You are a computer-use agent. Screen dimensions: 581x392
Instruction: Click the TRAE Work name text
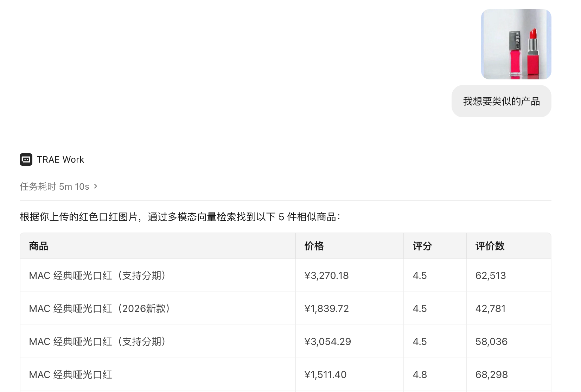pos(60,159)
